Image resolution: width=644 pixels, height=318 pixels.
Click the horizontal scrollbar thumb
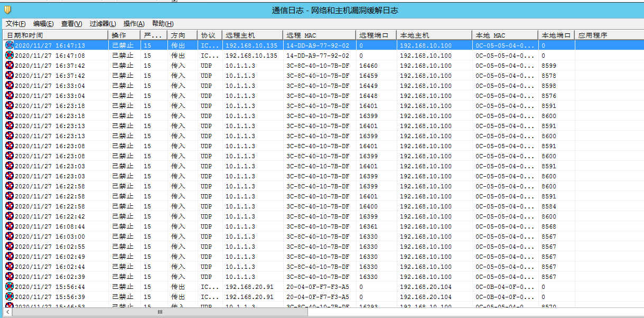point(160,312)
